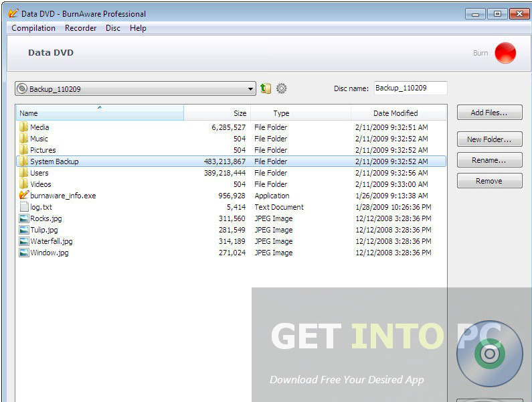Select the Waterfall.jpg file name
This screenshot has width=532, height=402.
point(52,241)
